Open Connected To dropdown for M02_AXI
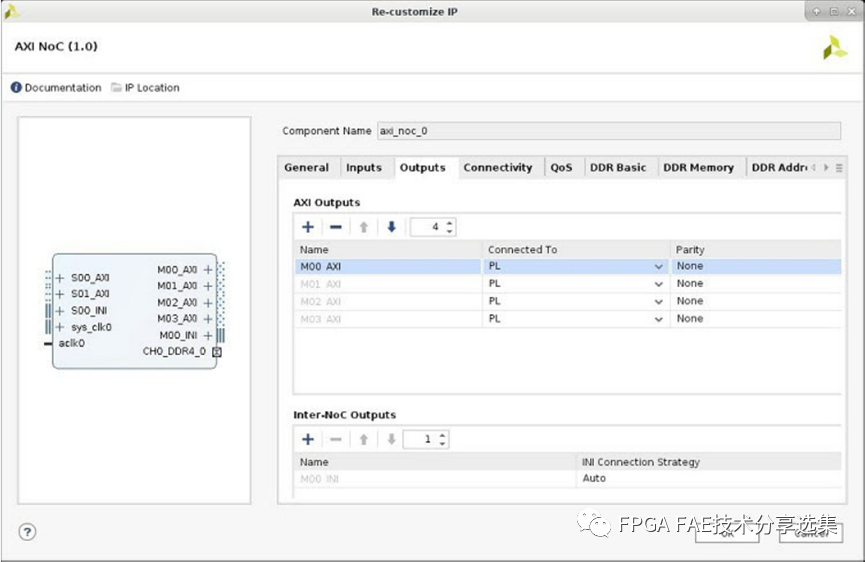This screenshot has height=562, width=865. (659, 302)
